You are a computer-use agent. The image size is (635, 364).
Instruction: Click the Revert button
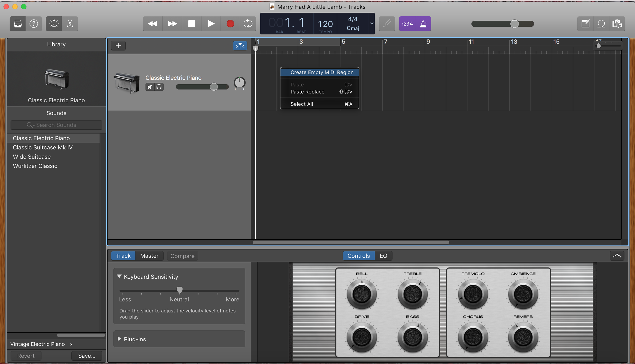pyautogui.click(x=26, y=356)
